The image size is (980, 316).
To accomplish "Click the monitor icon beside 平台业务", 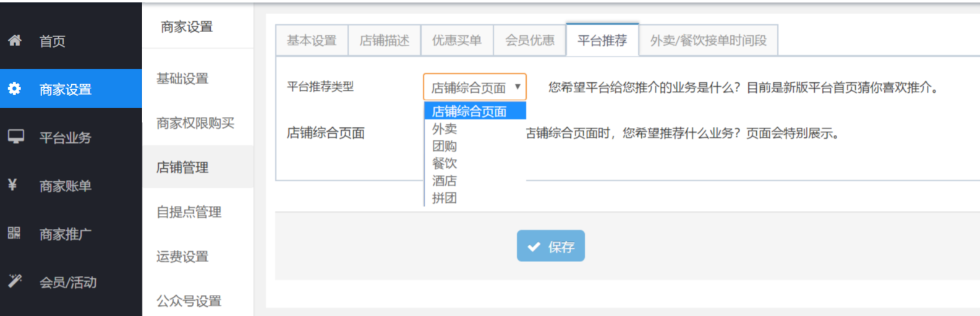I will pyautogui.click(x=15, y=137).
